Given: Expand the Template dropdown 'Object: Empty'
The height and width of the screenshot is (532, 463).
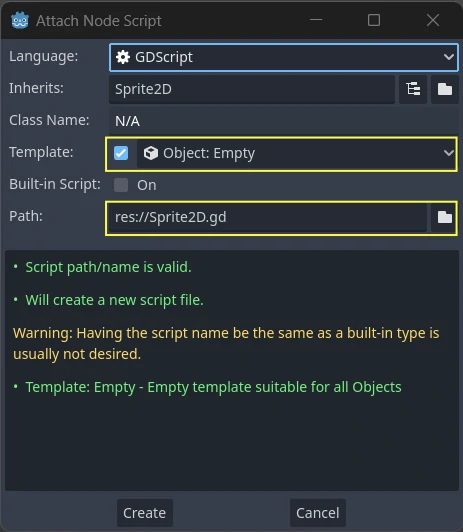Looking at the screenshot, I should (296, 153).
